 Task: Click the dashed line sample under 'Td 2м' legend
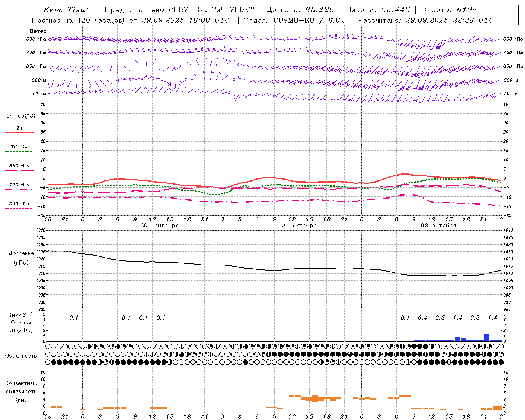click(x=19, y=151)
